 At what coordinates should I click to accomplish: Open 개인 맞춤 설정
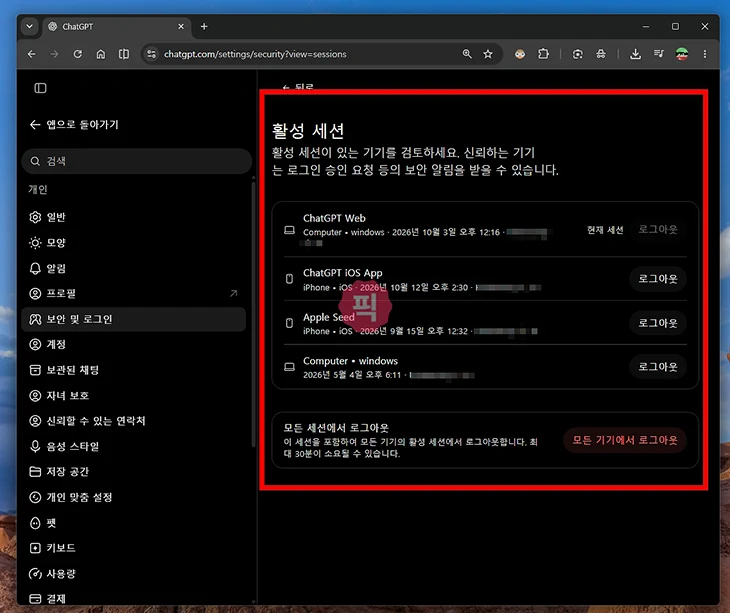pyautogui.click(x=134, y=497)
